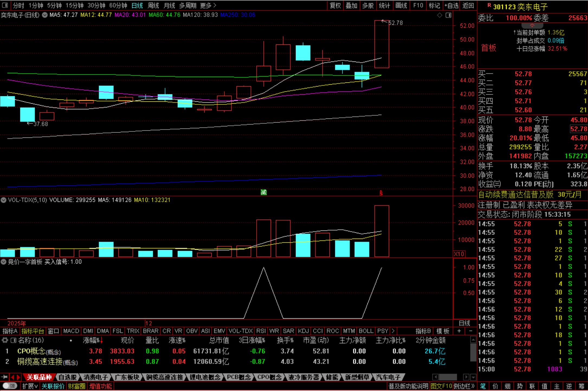Click the plus icon next to 模板
The height and width of the screenshot is (391, 588).
point(459,331)
